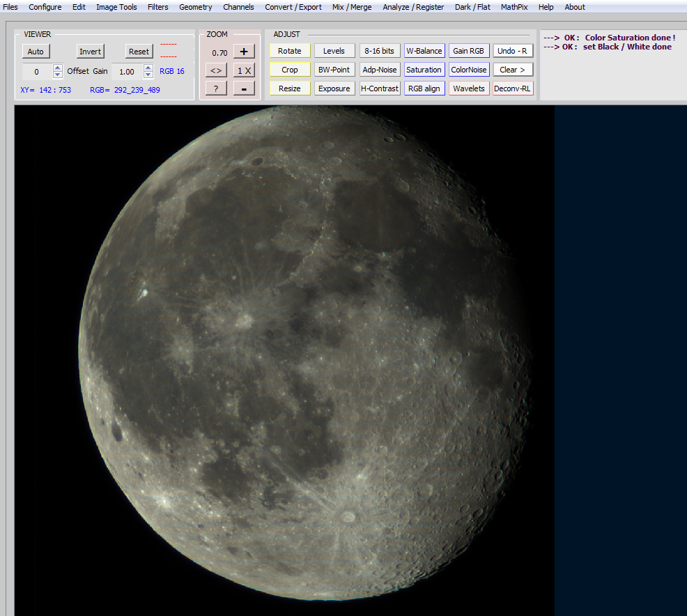The height and width of the screenshot is (616, 687).
Task: Increase the Offset value with up arrow
Action: click(x=58, y=68)
